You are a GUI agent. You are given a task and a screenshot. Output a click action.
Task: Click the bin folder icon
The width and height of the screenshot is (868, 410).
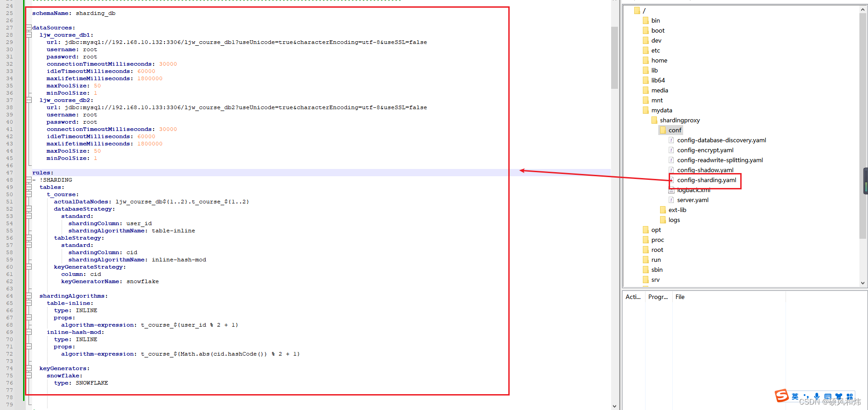[x=646, y=20]
